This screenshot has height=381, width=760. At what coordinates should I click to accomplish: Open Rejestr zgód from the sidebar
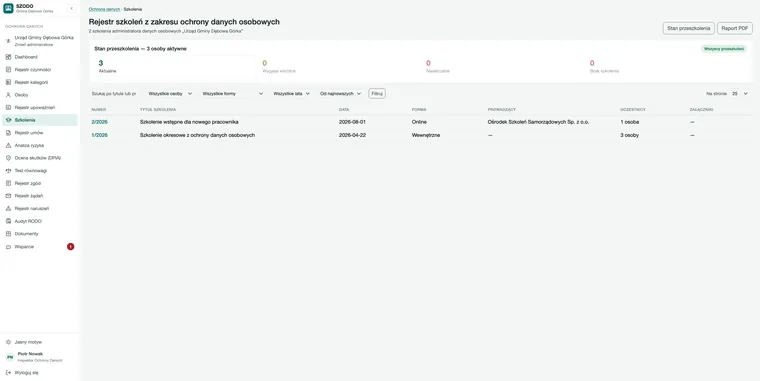[40, 183]
